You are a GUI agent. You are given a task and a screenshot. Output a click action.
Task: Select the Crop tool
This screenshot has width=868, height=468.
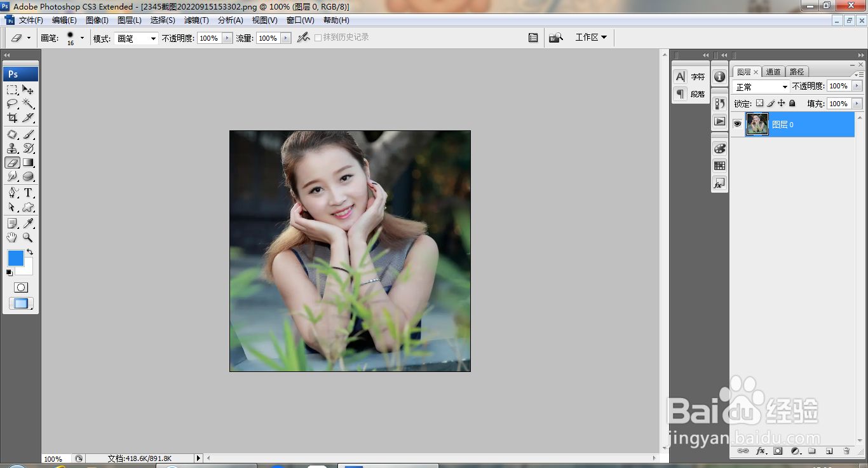point(12,118)
